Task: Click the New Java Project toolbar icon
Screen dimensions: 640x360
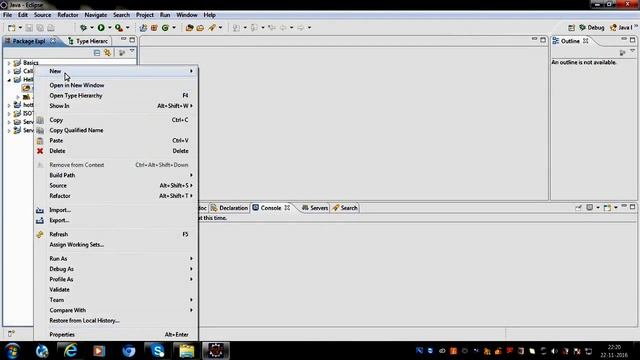Action: [143, 28]
